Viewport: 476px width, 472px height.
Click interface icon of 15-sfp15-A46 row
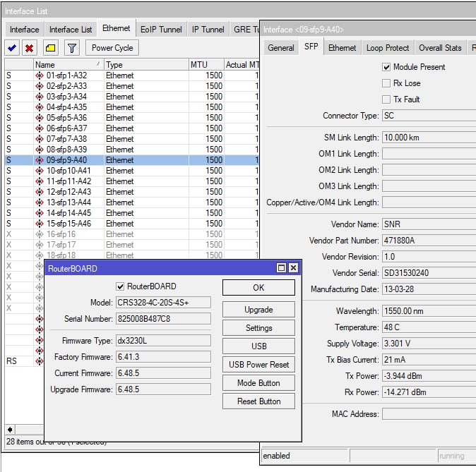pos(40,224)
